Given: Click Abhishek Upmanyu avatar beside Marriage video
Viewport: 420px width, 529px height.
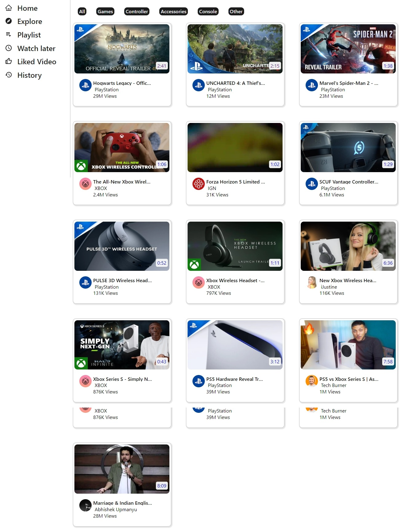Looking at the screenshot, I should pyautogui.click(x=85, y=505).
